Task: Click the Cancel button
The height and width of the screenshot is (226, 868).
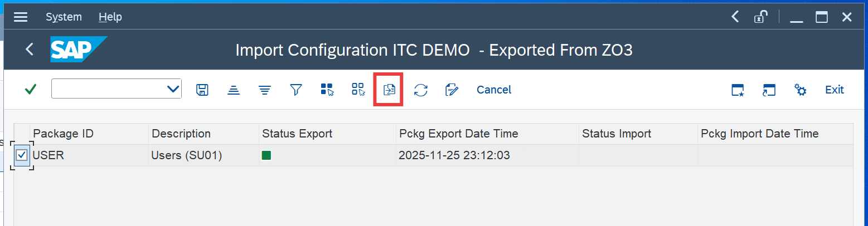Action: [x=493, y=90]
